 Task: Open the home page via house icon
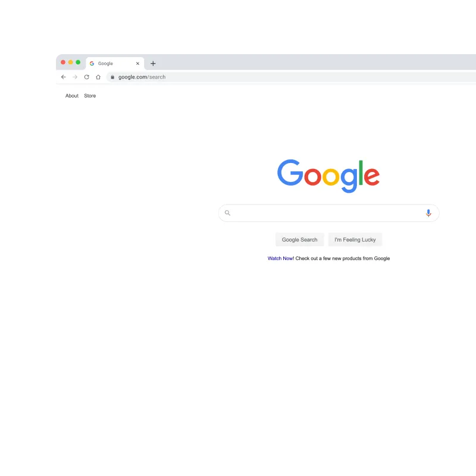[x=98, y=77]
